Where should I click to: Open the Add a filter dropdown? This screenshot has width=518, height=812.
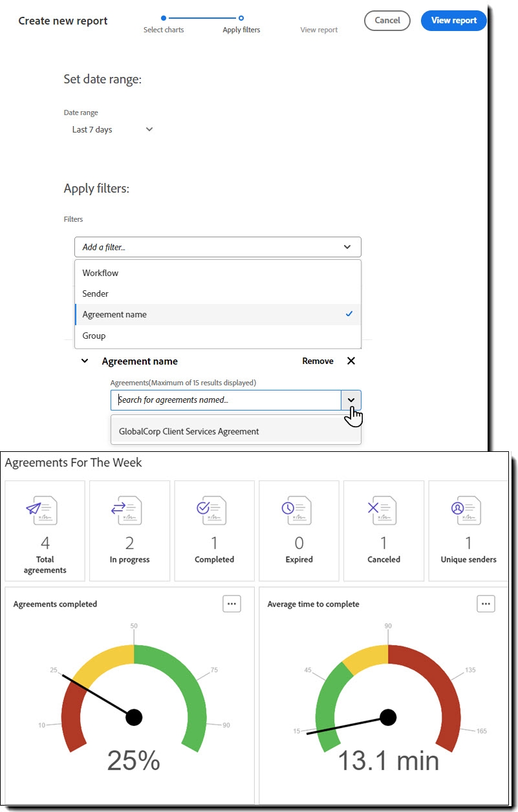(x=218, y=247)
